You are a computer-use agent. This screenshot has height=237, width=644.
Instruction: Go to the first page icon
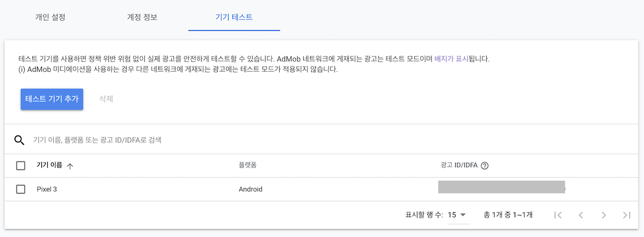click(x=558, y=215)
